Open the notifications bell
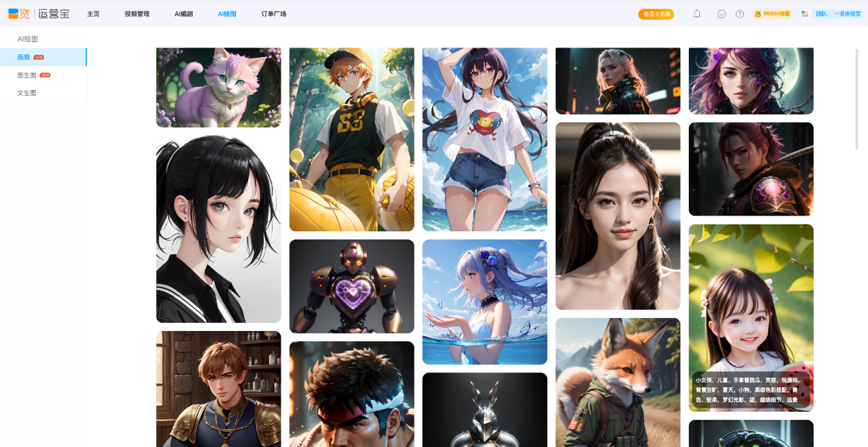Viewport: 868px width, 447px height. click(696, 14)
